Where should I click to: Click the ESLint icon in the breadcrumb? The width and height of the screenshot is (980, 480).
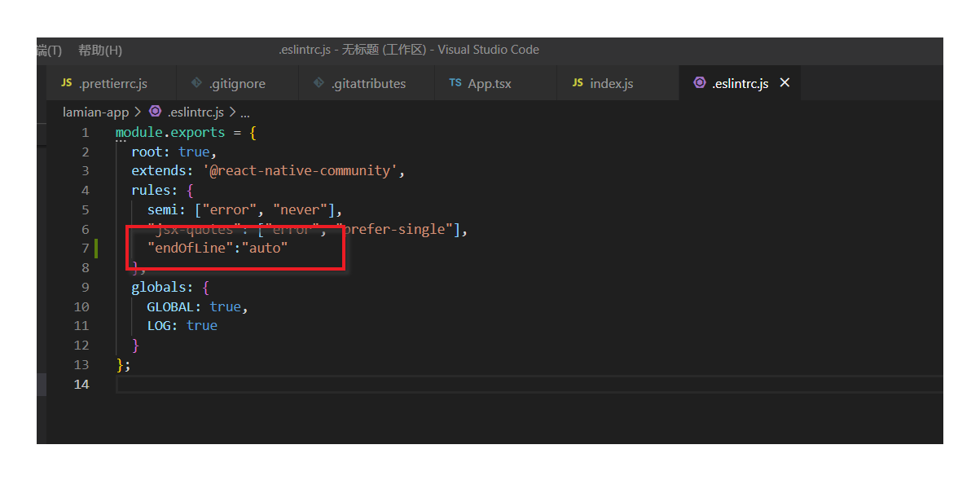coord(155,112)
